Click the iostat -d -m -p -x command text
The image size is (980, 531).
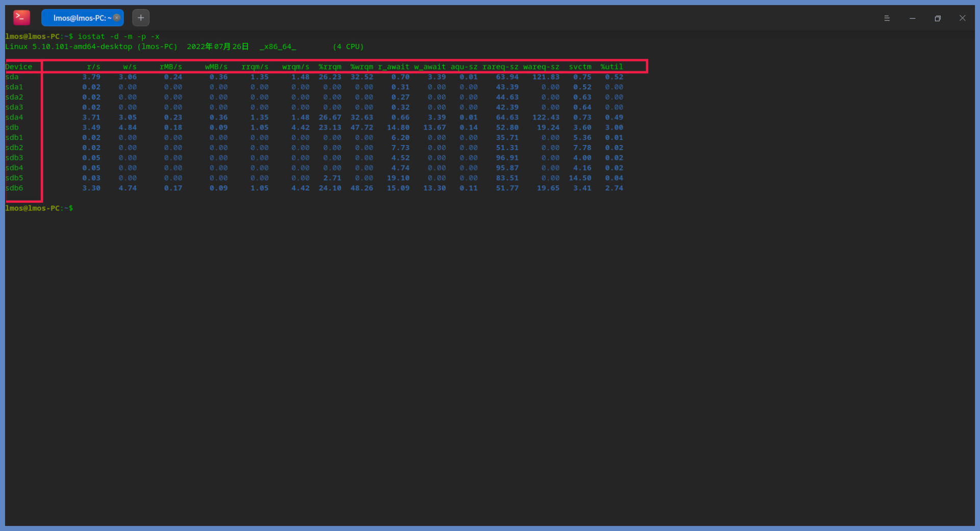pos(118,36)
